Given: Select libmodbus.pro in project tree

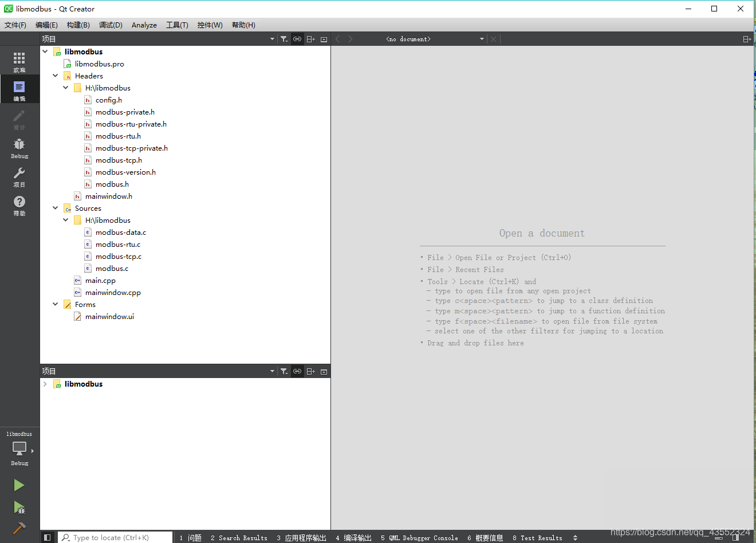Looking at the screenshot, I should point(100,64).
